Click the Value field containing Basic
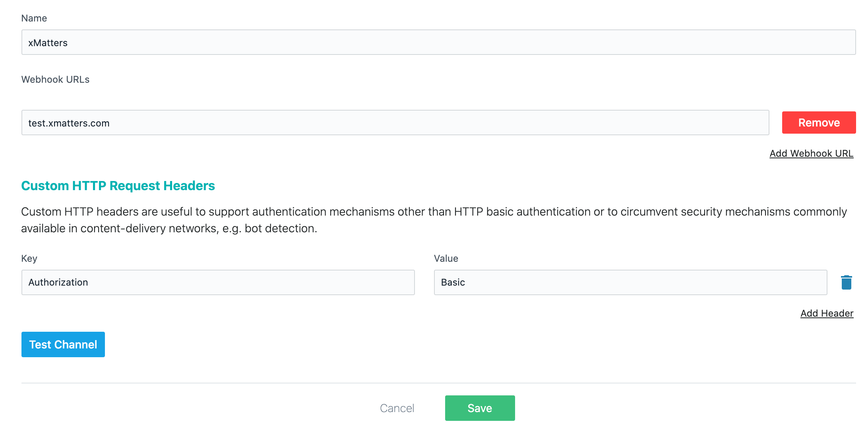This screenshot has height=428, width=868. coord(630,282)
